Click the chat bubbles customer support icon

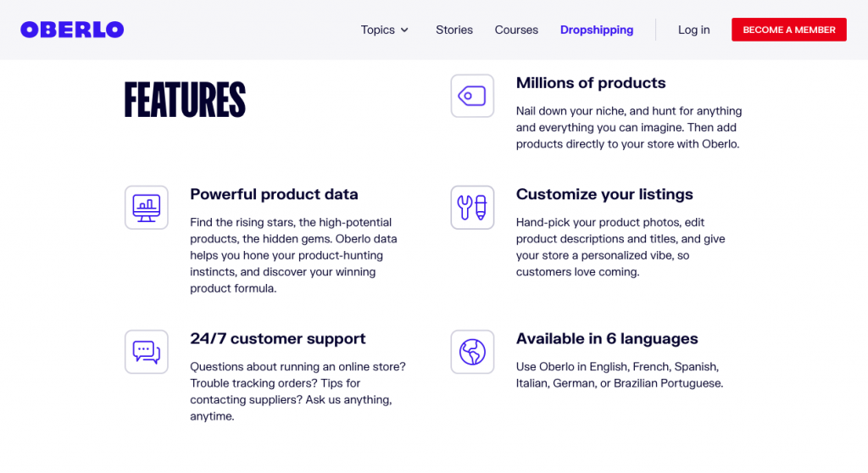146,352
